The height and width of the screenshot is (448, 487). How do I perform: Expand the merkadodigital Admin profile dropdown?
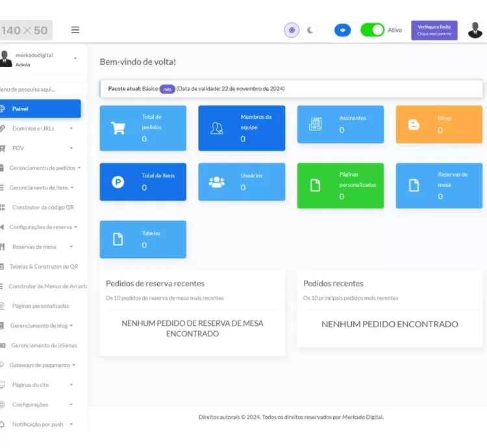coord(75,58)
